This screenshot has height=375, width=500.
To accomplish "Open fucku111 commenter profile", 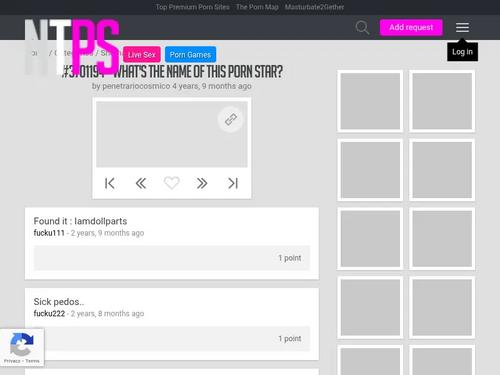I will [49, 233].
